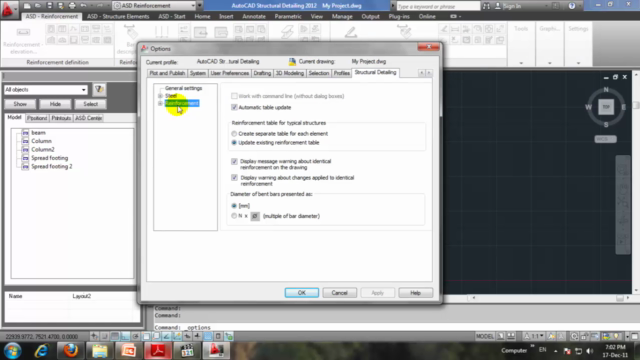Select N x multiple of bar diameter option
The image size is (640, 360).
click(234, 216)
